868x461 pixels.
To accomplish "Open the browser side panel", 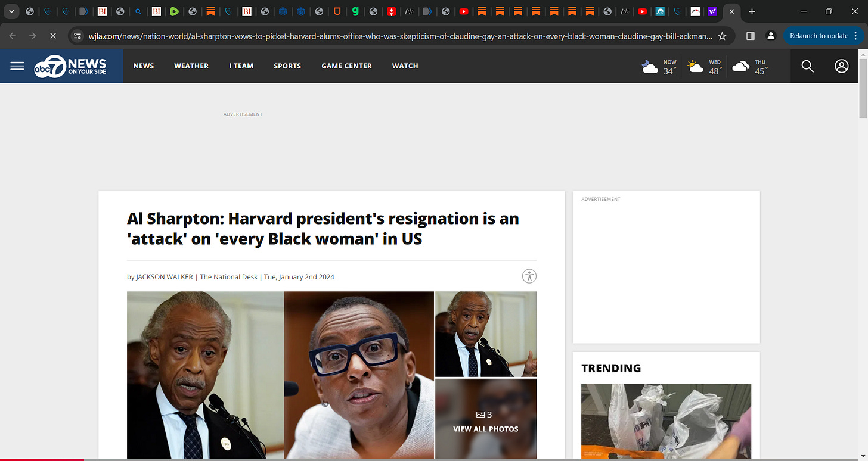I will pos(751,36).
